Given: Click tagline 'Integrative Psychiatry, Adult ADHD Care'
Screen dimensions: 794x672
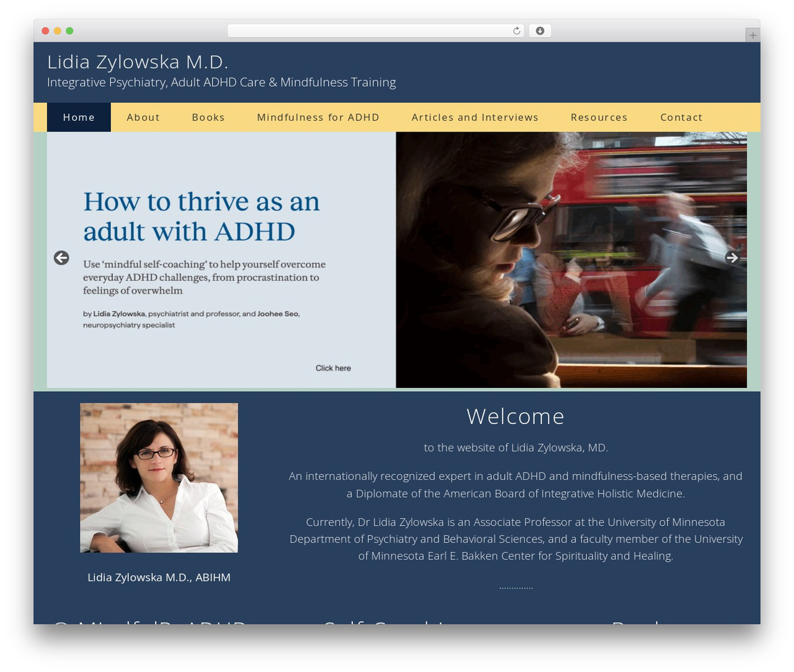Looking at the screenshot, I should pos(221,82).
